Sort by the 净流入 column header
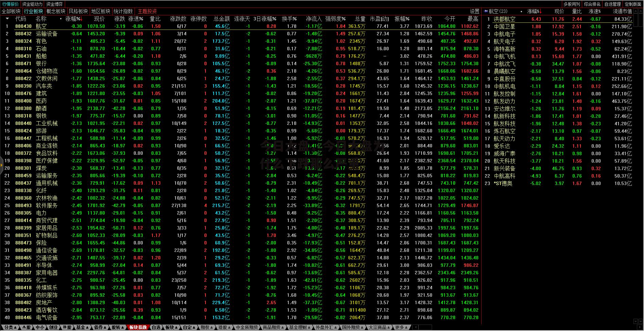 pos(314,19)
